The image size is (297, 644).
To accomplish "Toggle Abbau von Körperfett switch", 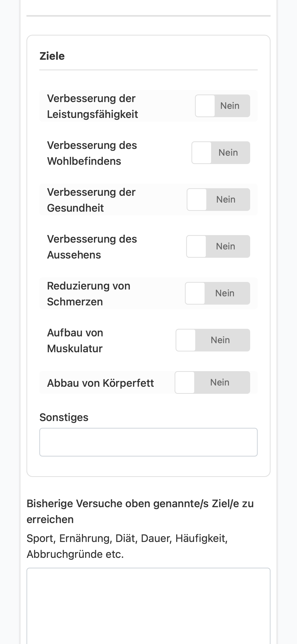I will 212,382.
